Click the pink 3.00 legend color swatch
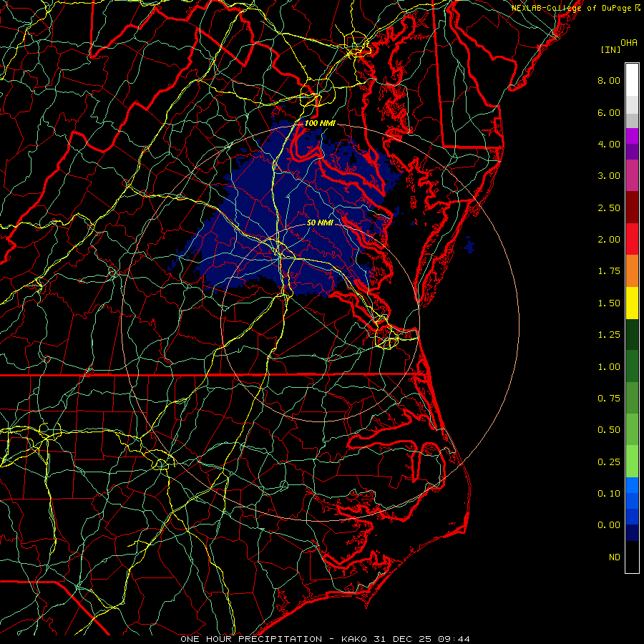Image resolution: width=644 pixels, height=644 pixels. pos(632,175)
